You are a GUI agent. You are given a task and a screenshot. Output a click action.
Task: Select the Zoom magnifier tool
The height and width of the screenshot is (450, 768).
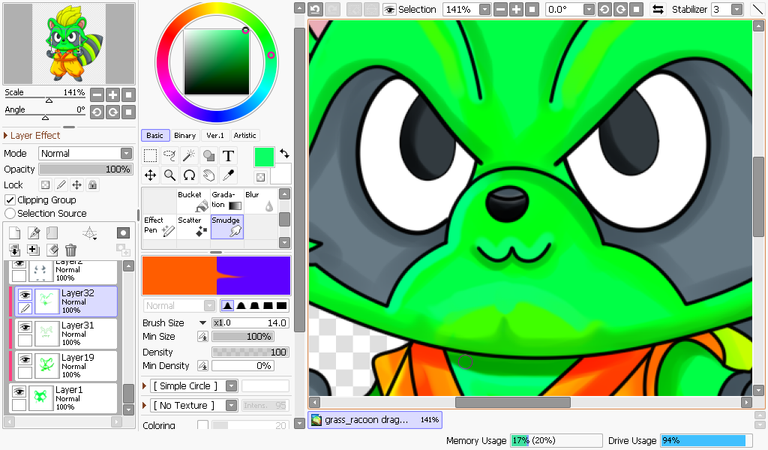169,175
